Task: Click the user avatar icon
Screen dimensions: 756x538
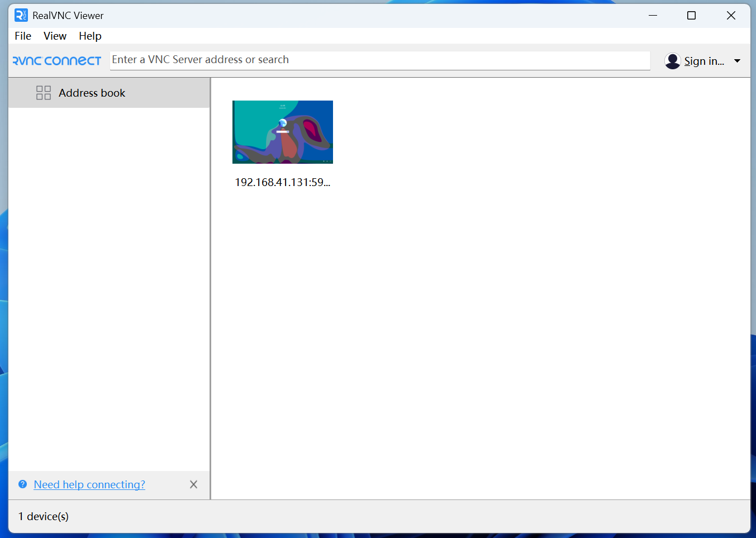Action: click(673, 61)
